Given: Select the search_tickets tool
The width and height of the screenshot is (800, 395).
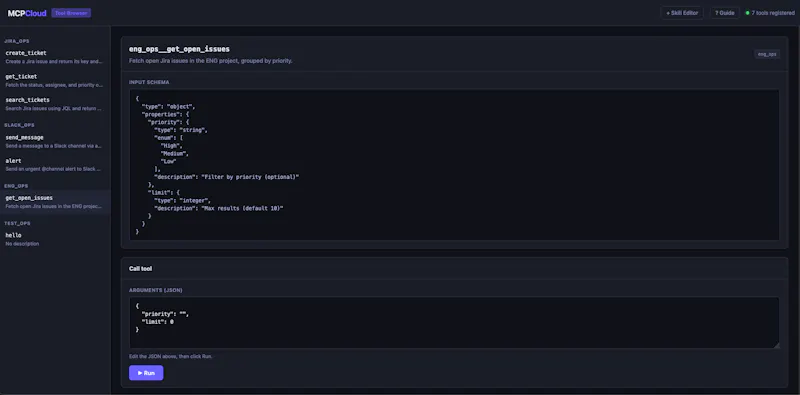Looking at the screenshot, I should coord(55,104).
